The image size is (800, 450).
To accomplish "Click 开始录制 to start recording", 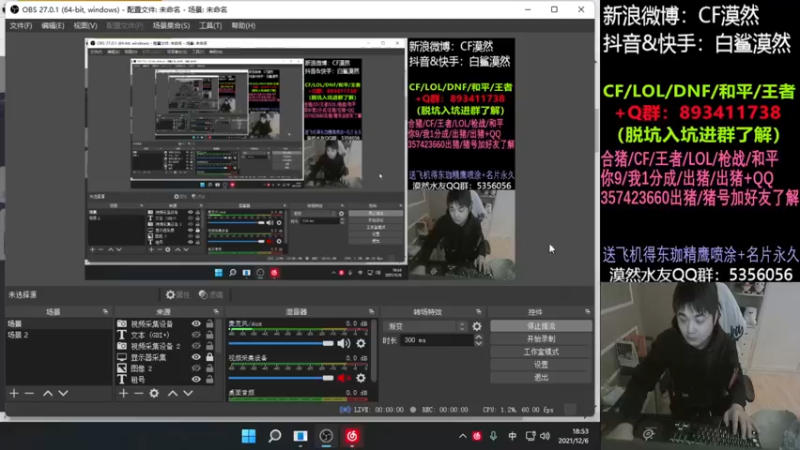I will pyautogui.click(x=541, y=339).
